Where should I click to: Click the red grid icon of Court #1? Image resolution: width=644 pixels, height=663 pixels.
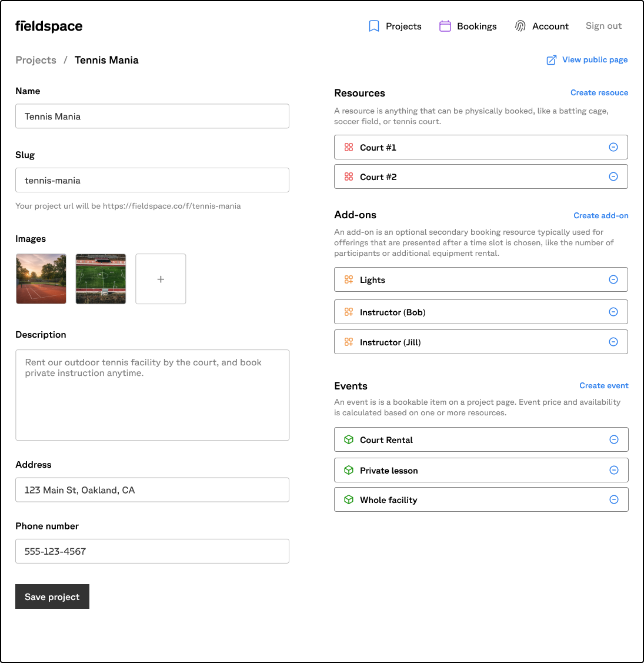pos(348,147)
